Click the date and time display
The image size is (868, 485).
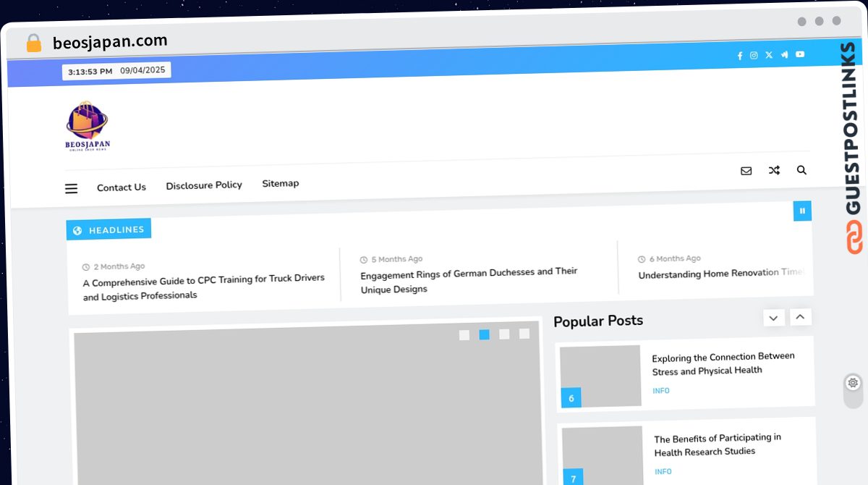[116, 71]
